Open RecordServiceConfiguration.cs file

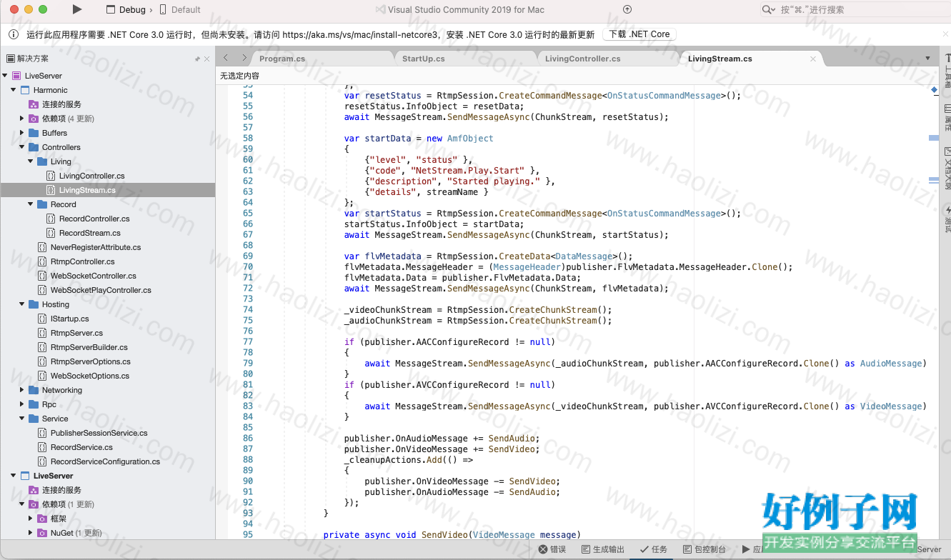[105, 461]
